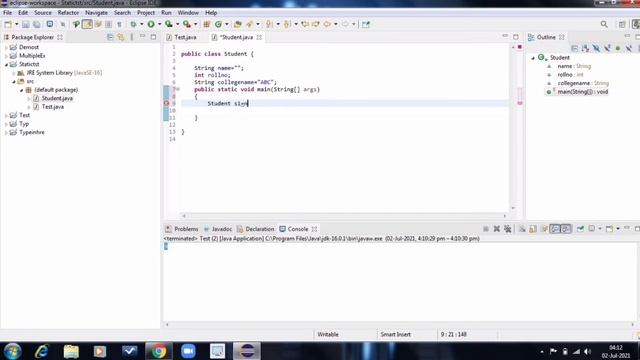
Task: Open the Debug button dropdown arrow
Action: (x=142, y=24)
